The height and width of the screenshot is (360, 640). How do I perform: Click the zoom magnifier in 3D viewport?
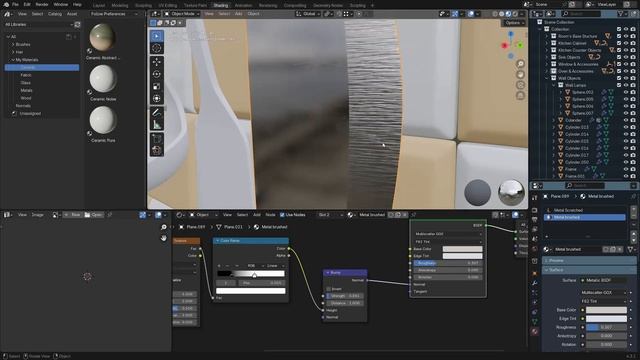[520, 64]
